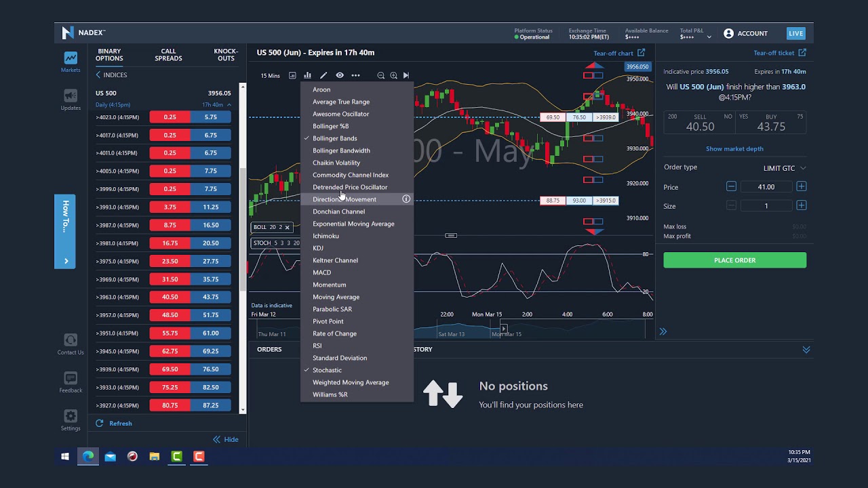Open Settings gear in sidebar
The width and height of the screenshot is (868, 488).
pos(71,415)
